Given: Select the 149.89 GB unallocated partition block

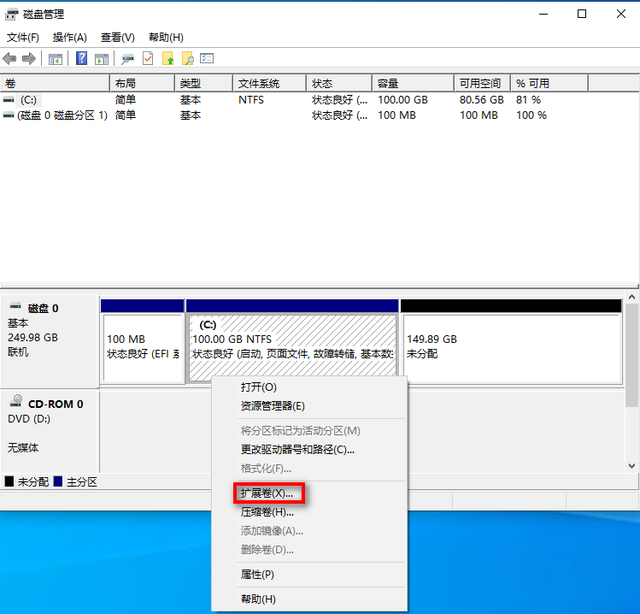Looking at the screenshot, I should coord(510,345).
